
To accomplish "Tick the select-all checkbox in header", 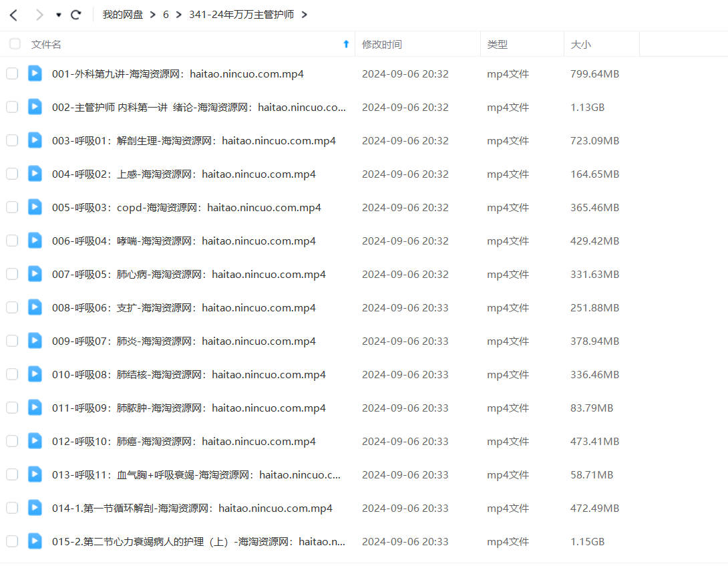I will pos(15,43).
